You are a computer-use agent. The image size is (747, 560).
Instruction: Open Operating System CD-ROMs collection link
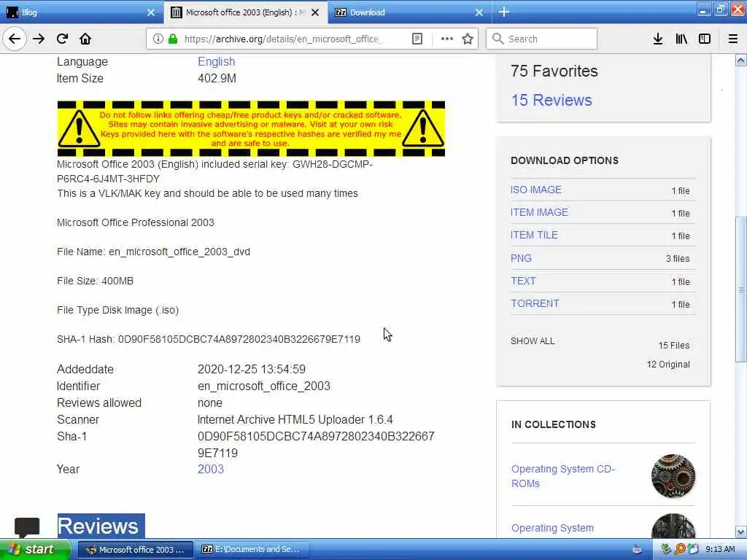coord(563,476)
